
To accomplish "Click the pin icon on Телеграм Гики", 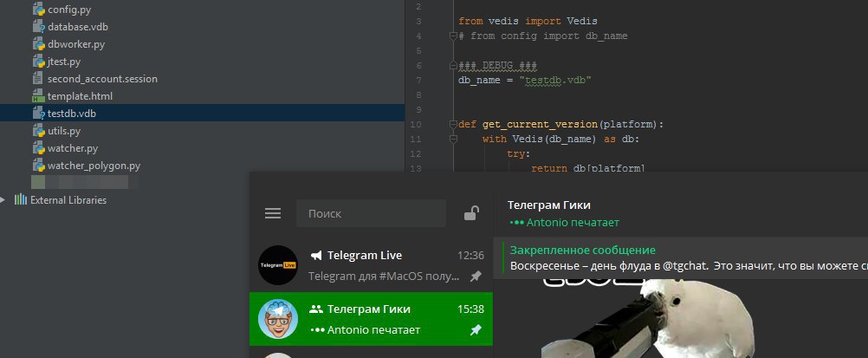I will [476, 329].
